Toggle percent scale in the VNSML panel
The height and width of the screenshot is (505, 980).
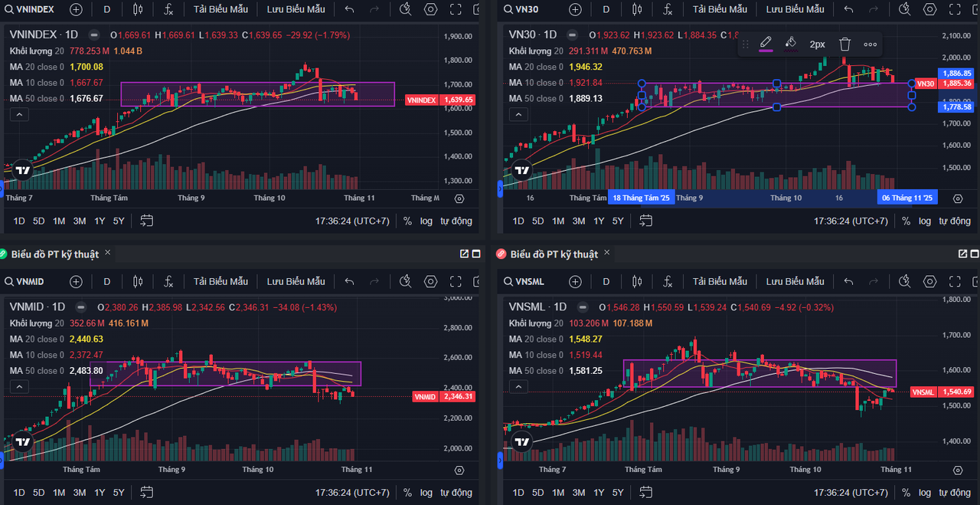(906, 493)
